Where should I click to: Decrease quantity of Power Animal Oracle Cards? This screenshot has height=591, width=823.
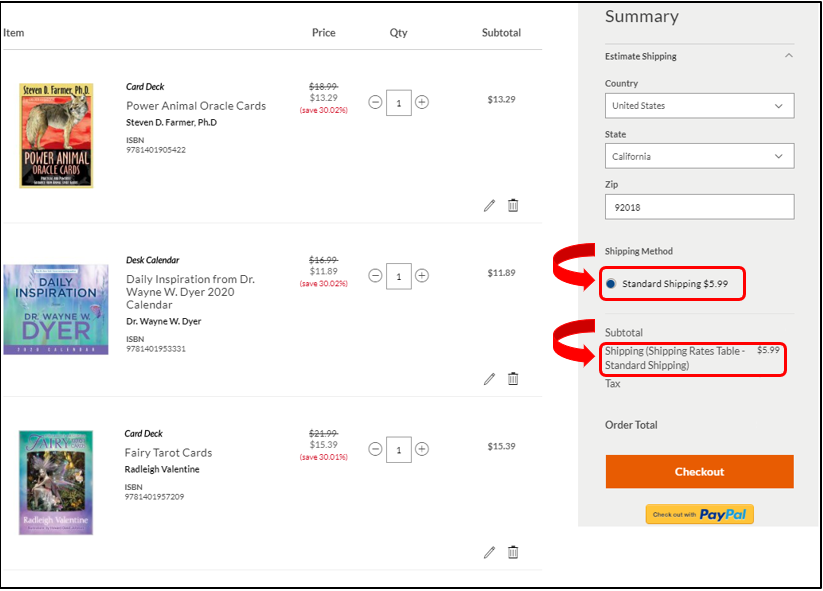coord(375,102)
